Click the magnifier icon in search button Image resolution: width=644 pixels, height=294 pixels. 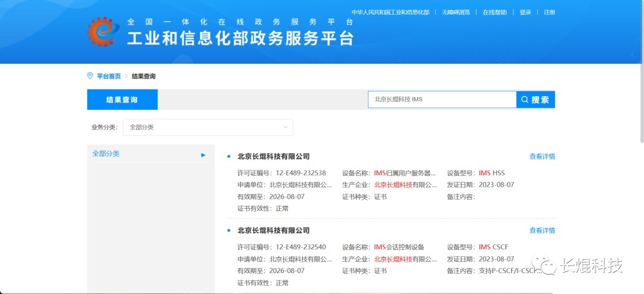coord(525,100)
